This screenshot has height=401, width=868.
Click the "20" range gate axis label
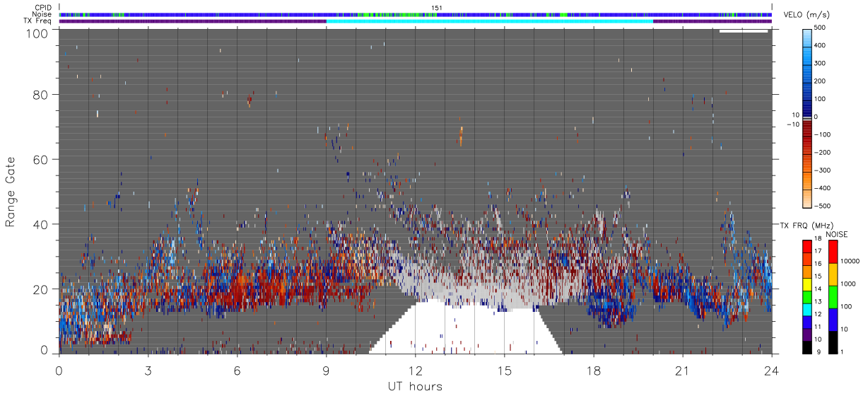(41, 289)
